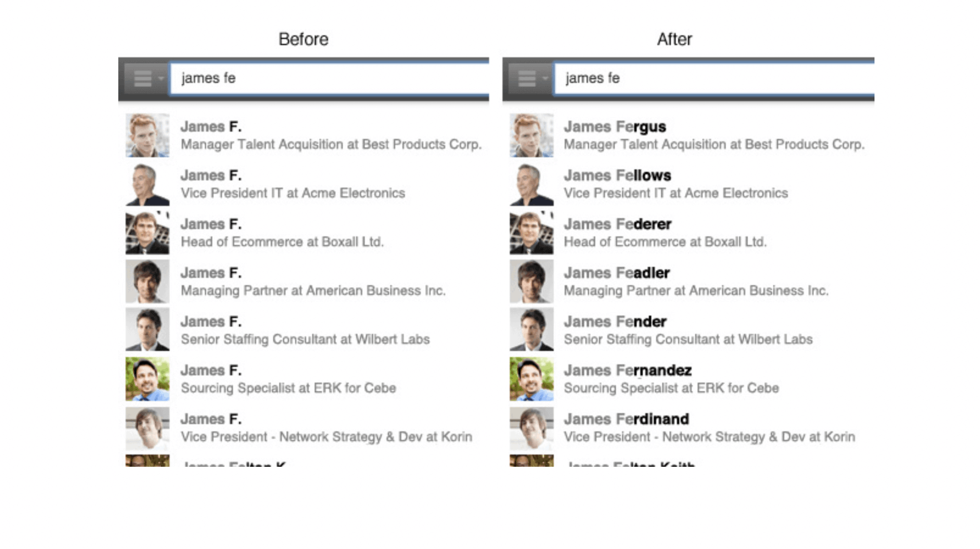Click the After panel search field
The image size is (980, 549).
coord(714,79)
